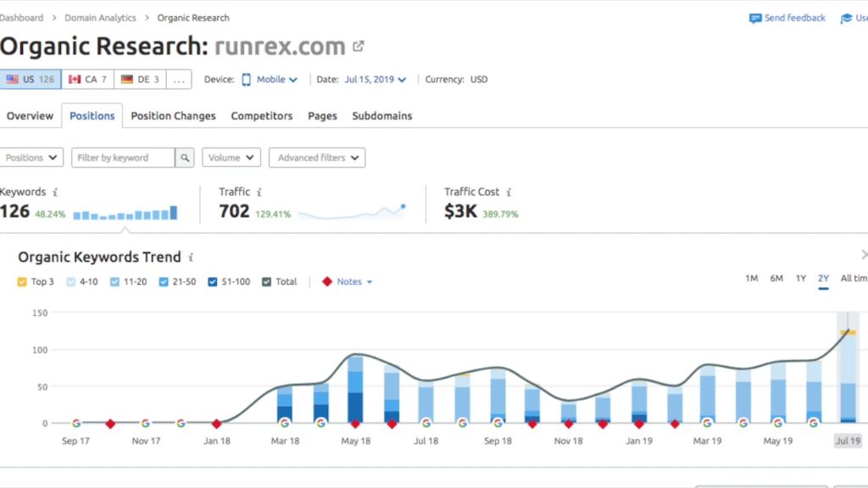
Task: Toggle the Total line checkbox
Action: (266, 281)
